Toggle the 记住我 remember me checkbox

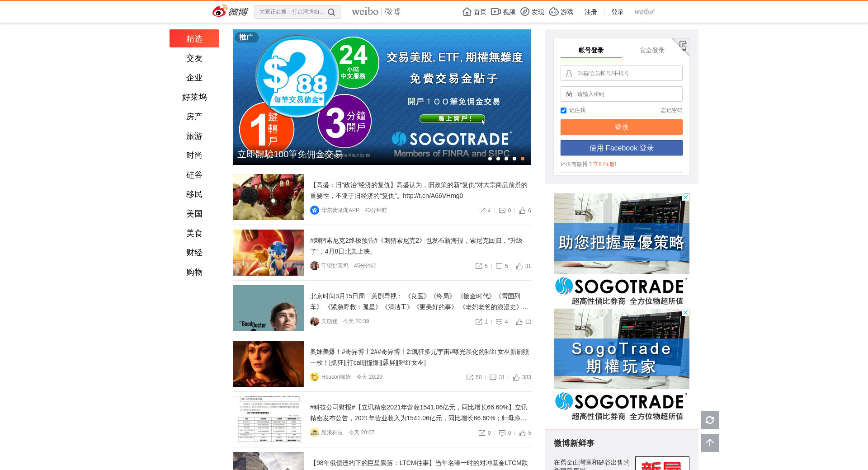pyautogui.click(x=563, y=111)
